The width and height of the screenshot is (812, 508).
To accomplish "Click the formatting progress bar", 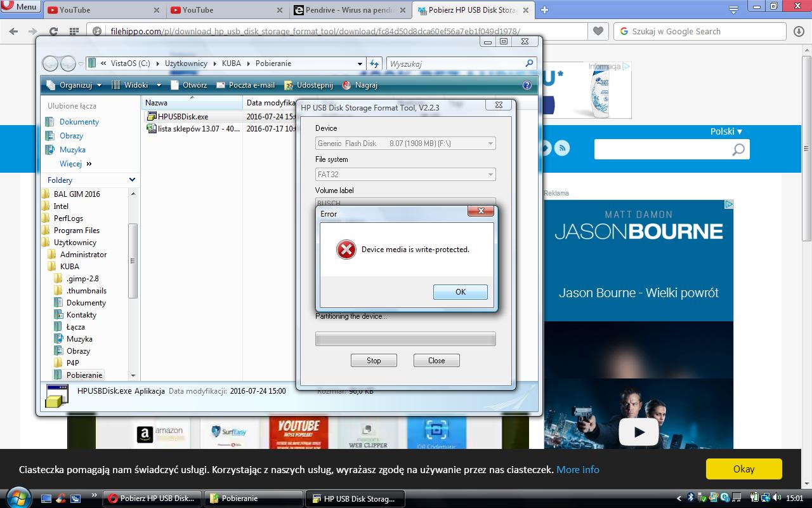I will 405,338.
